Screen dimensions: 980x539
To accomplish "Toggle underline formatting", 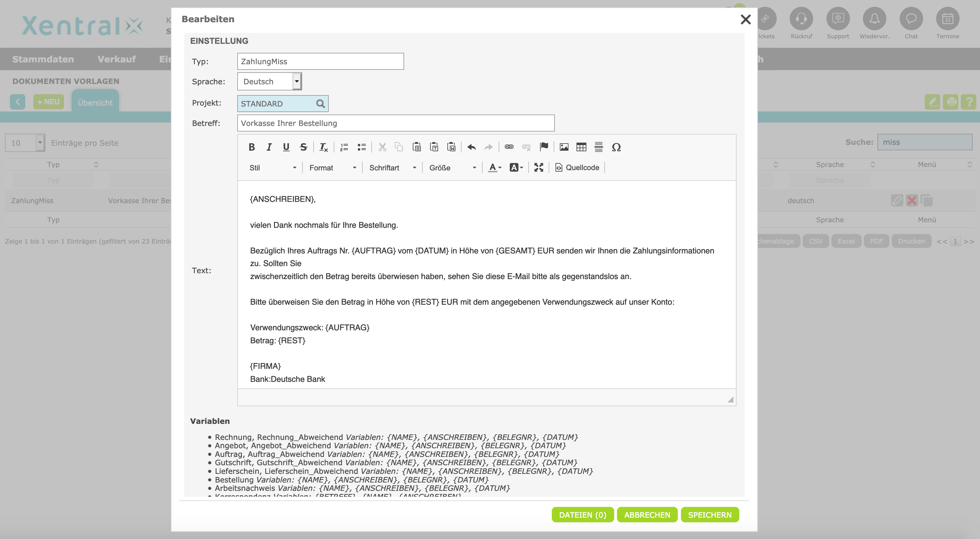I will pyautogui.click(x=286, y=147).
